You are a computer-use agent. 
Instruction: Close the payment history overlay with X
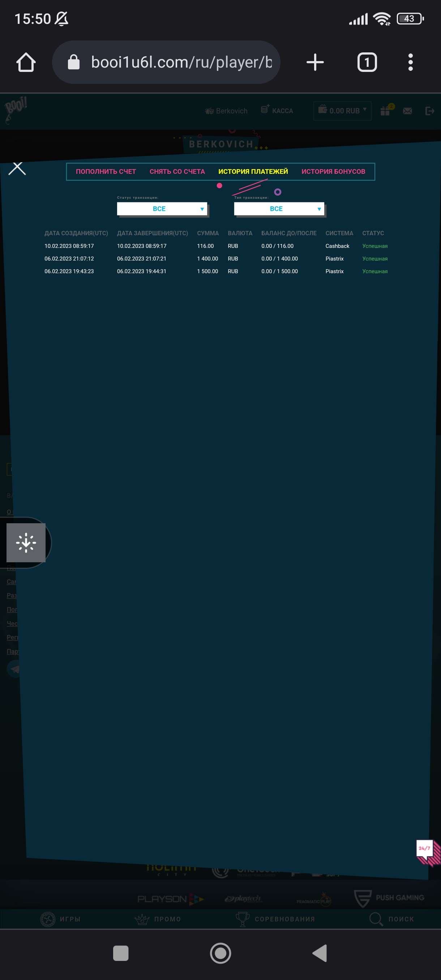tap(17, 168)
